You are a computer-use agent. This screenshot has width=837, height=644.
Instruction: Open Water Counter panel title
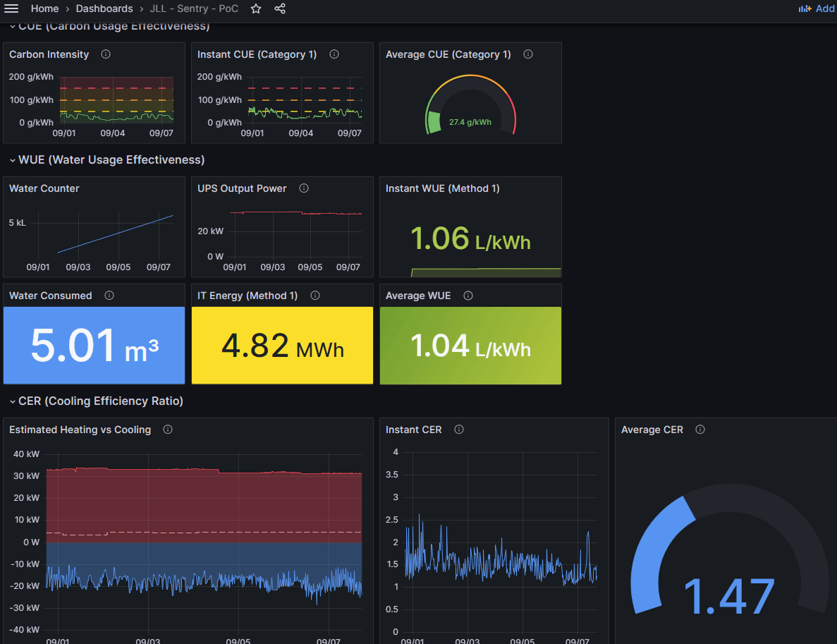pos(44,188)
